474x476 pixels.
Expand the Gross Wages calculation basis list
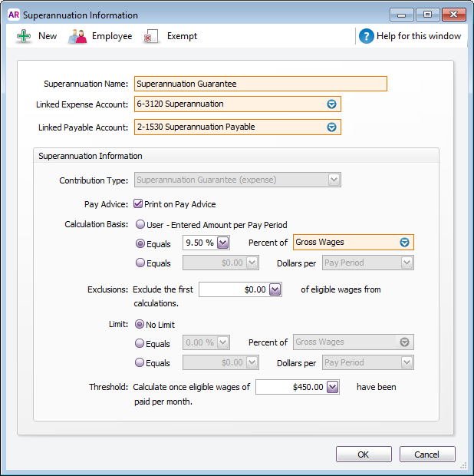tap(405, 243)
